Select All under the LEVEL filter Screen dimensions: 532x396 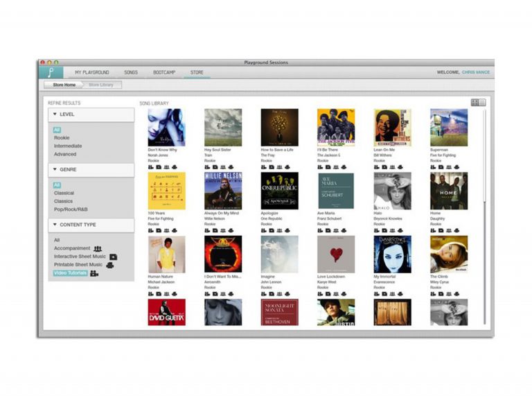point(57,130)
